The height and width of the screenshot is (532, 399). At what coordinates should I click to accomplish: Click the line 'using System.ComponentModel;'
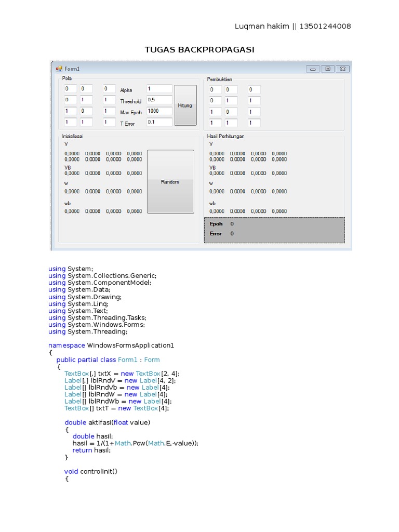[100, 283]
